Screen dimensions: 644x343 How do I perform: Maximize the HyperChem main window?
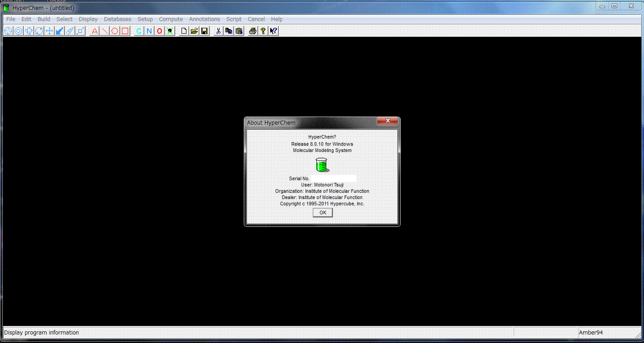click(614, 6)
